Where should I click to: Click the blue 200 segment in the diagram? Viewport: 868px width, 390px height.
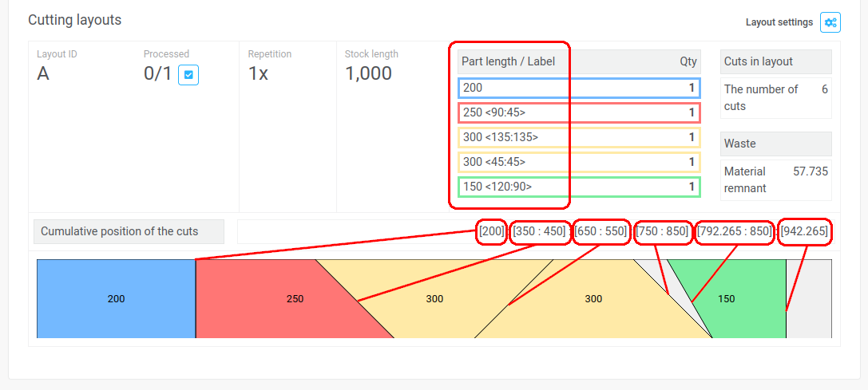click(116, 299)
